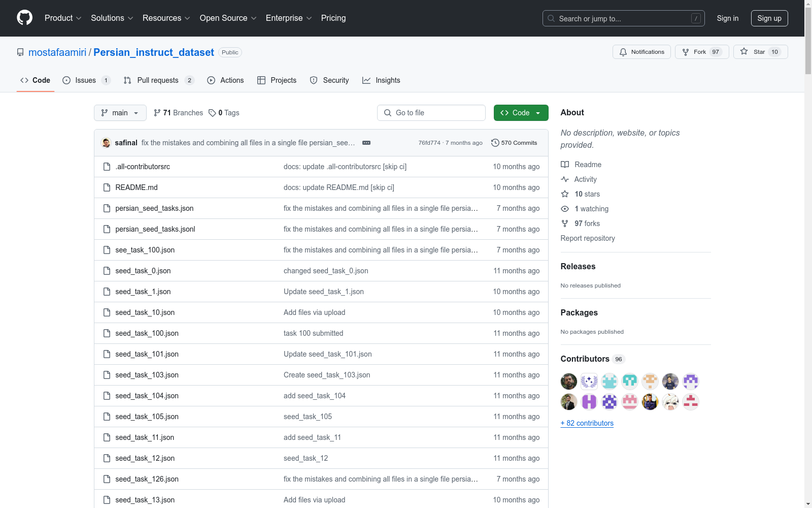Open the Pull requests tab

point(159,80)
